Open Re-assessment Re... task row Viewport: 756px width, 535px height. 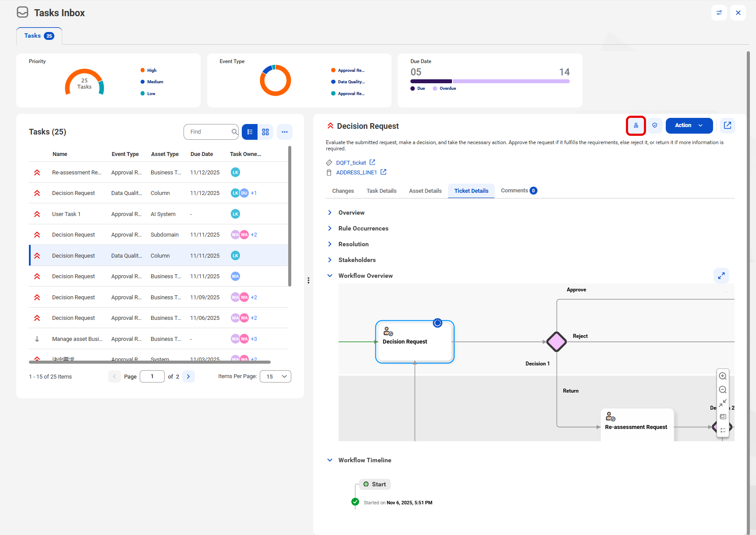click(x=159, y=172)
